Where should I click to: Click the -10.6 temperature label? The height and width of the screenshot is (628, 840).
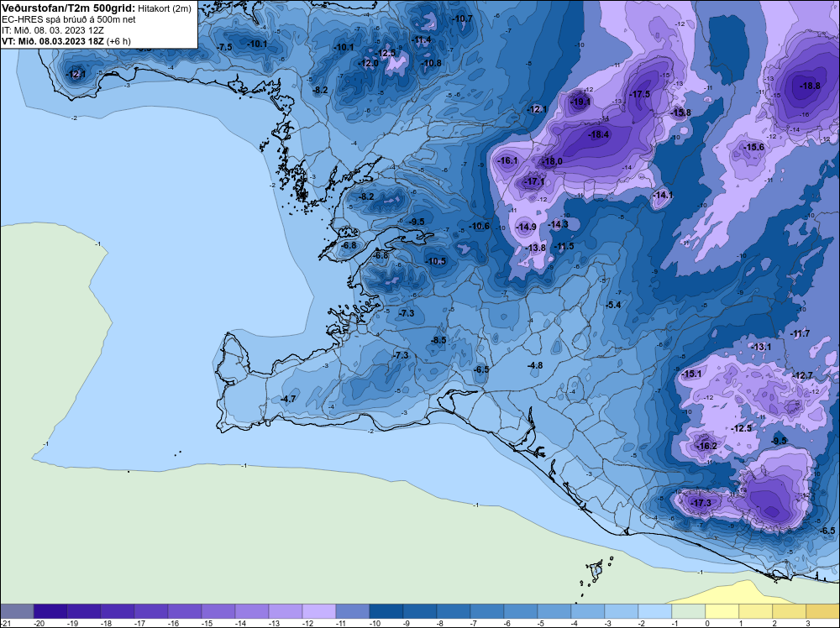pos(479,227)
